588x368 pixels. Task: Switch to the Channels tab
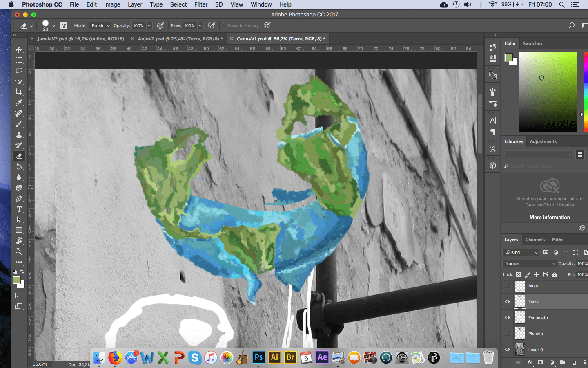535,240
